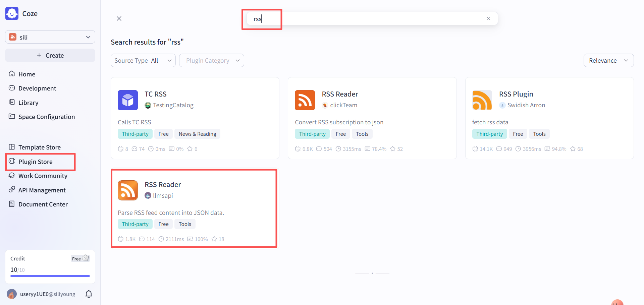The image size is (644, 305).
Task: Click the star on llmsapi RSS Reader
Action: click(214, 239)
